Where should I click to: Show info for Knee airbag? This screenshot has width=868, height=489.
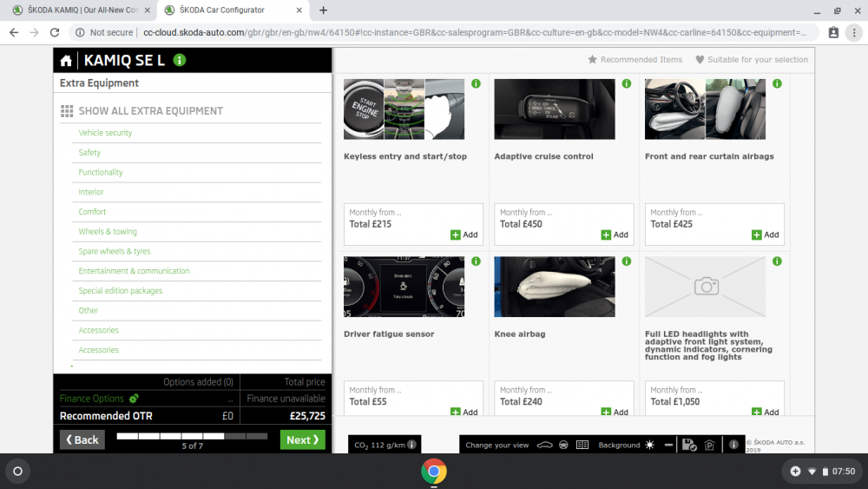[x=627, y=261]
